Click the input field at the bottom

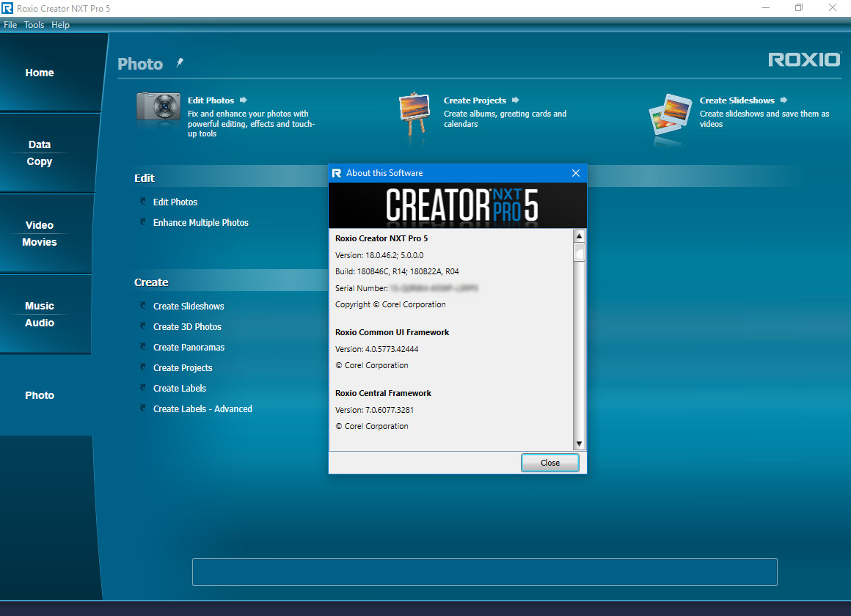tap(484, 572)
